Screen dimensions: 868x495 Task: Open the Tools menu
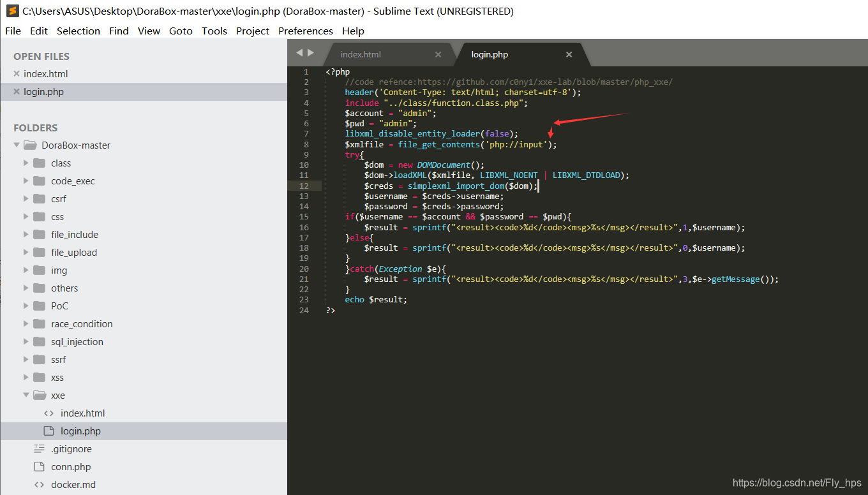214,31
